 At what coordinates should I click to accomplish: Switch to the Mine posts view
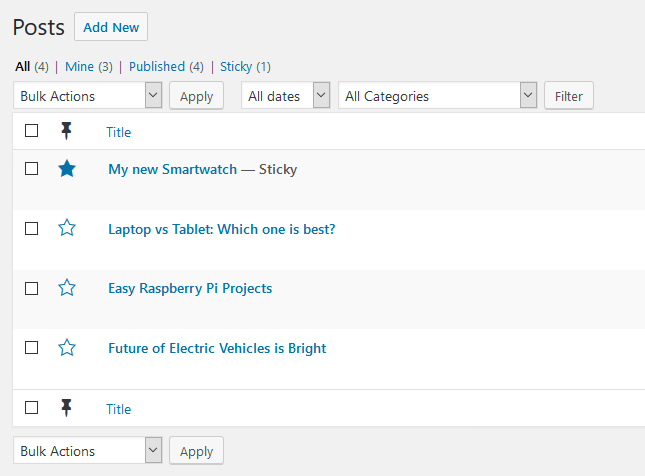pos(79,67)
